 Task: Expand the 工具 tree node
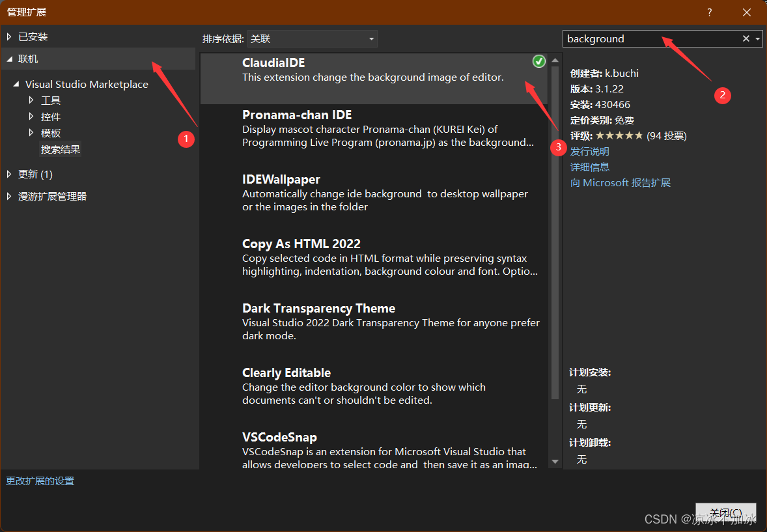point(31,100)
